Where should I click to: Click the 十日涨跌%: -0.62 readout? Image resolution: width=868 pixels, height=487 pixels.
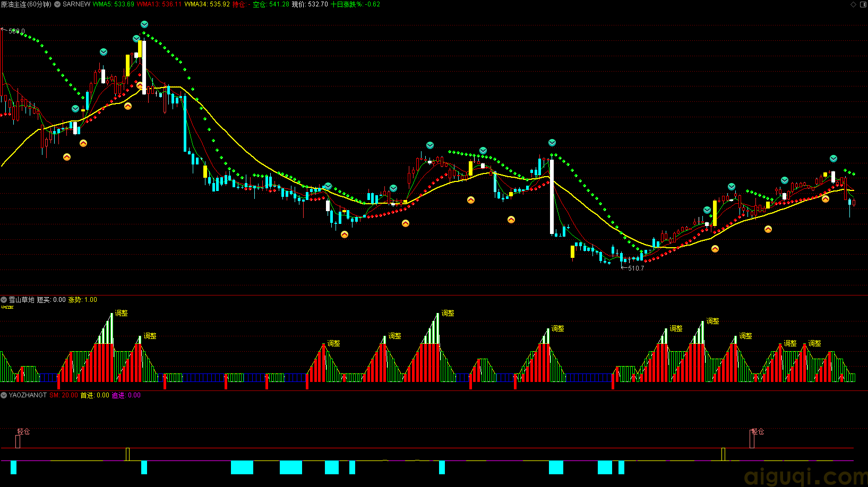click(355, 4)
